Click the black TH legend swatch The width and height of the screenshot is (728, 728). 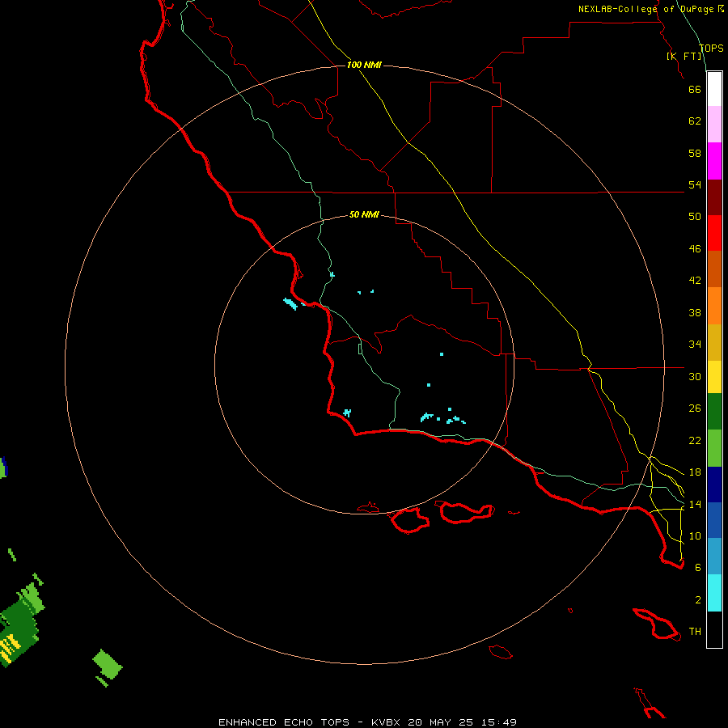click(714, 629)
